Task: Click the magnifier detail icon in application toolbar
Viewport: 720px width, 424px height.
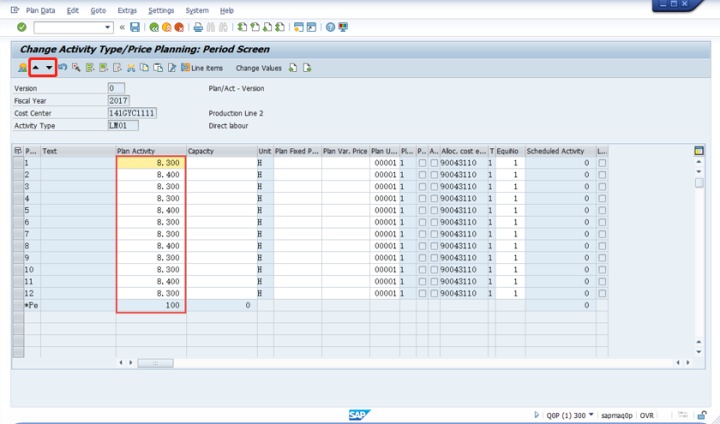Action: (76, 68)
